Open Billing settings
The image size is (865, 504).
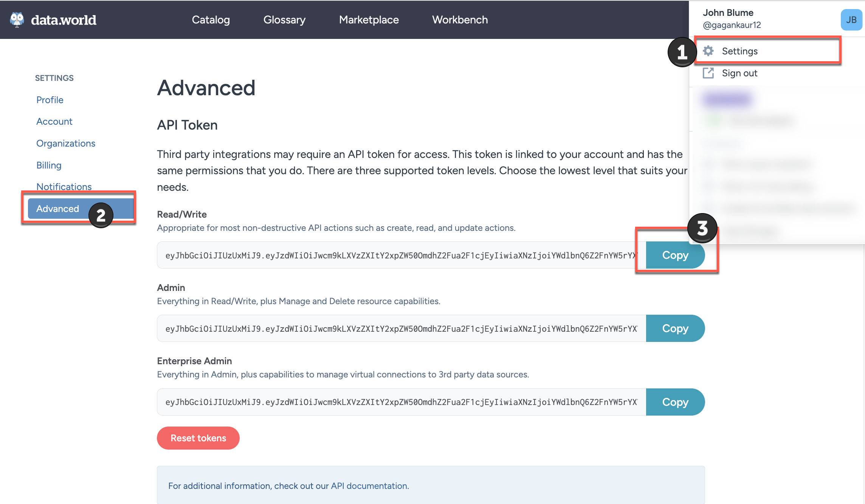49,165
